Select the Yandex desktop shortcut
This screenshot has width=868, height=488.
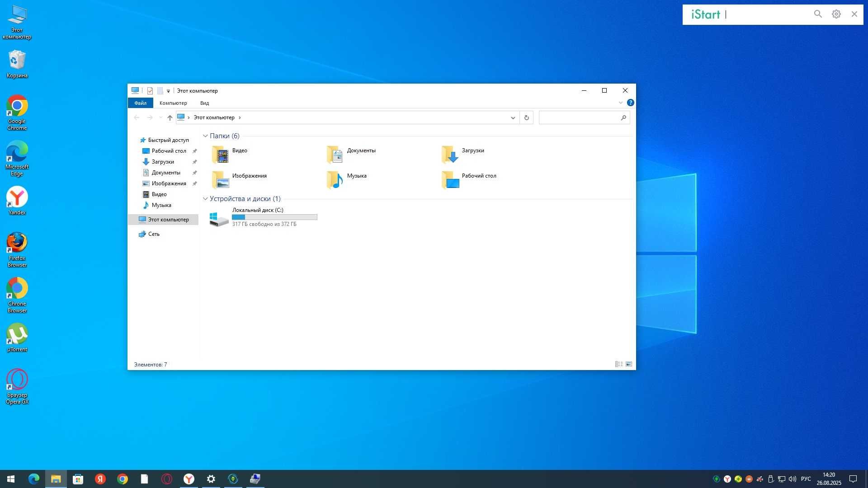[17, 201]
